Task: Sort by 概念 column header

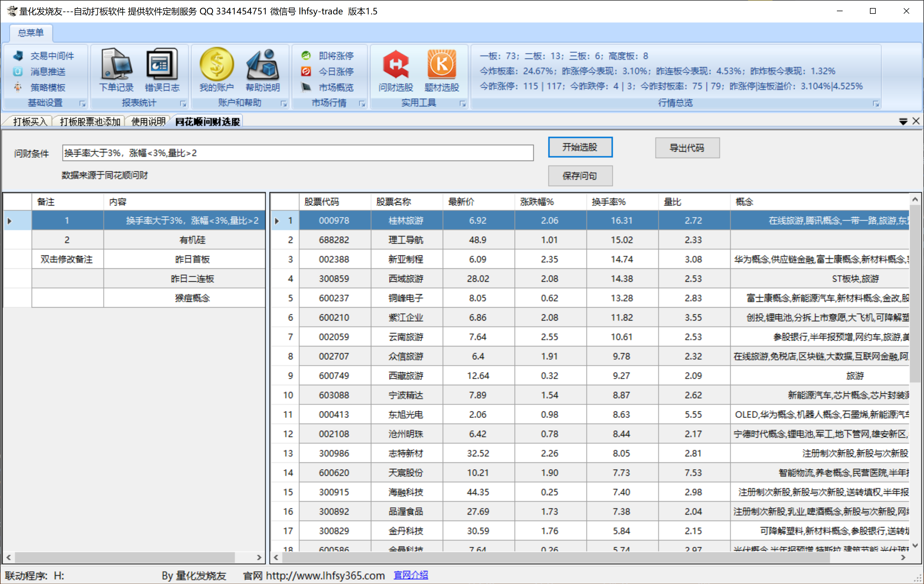Action: pyautogui.click(x=820, y=202)
